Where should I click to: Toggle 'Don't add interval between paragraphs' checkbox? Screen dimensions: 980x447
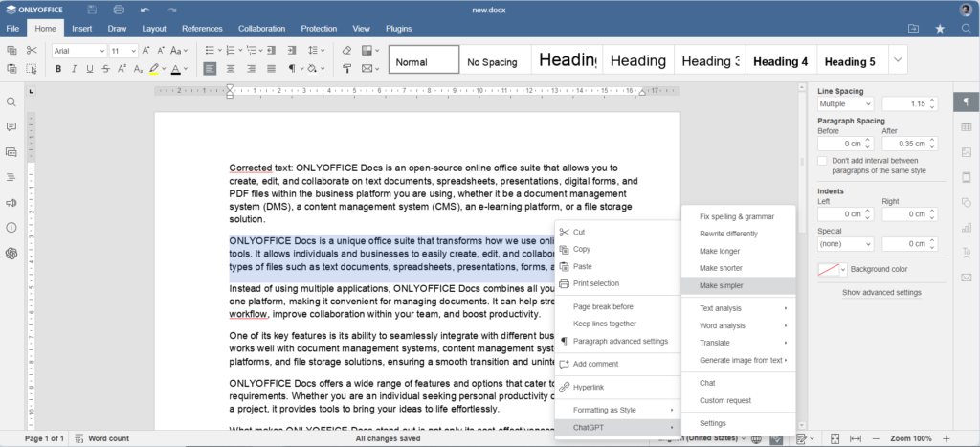822,162
